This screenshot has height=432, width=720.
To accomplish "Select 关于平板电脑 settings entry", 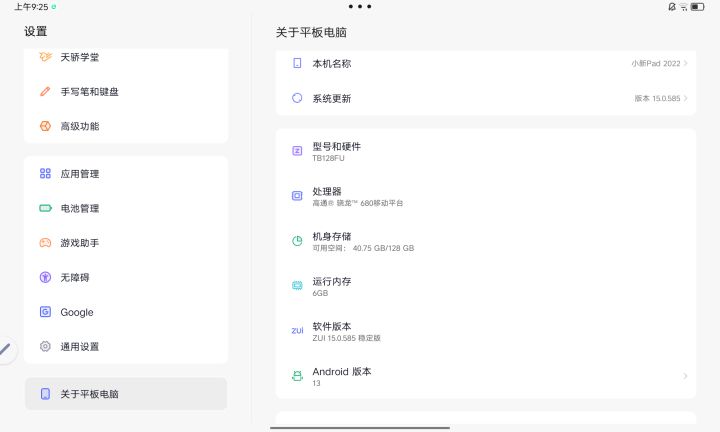I will coord(126,393).
